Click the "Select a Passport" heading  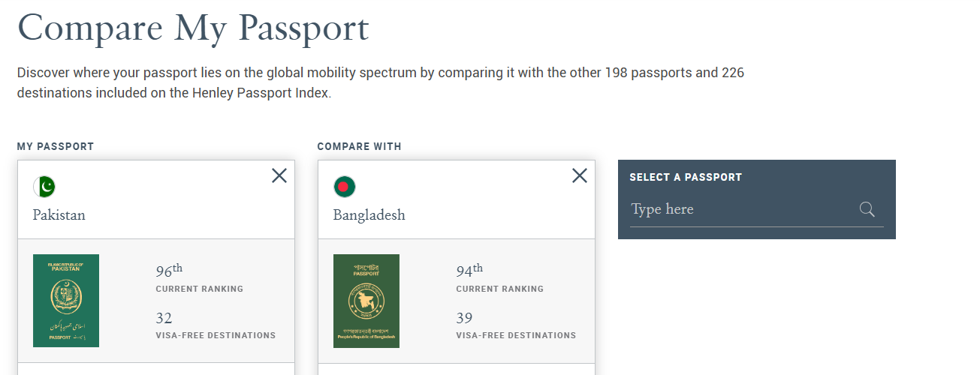point(686,178)
